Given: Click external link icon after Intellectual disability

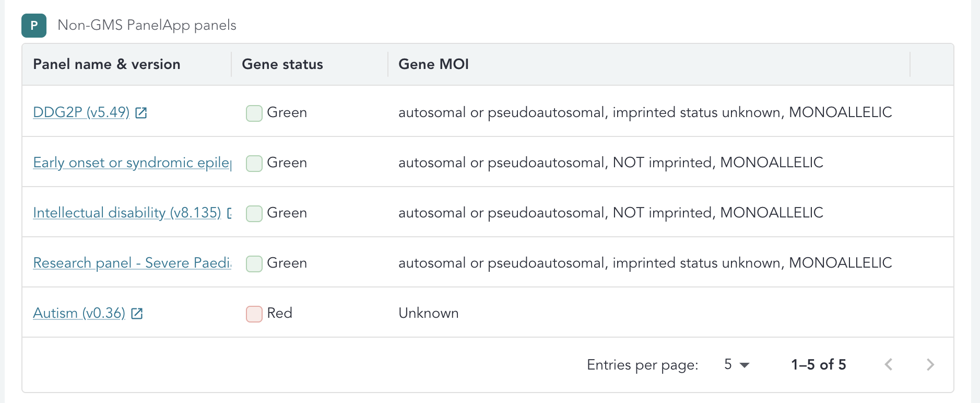Looking at the screenshot, I should coord(229,213).
